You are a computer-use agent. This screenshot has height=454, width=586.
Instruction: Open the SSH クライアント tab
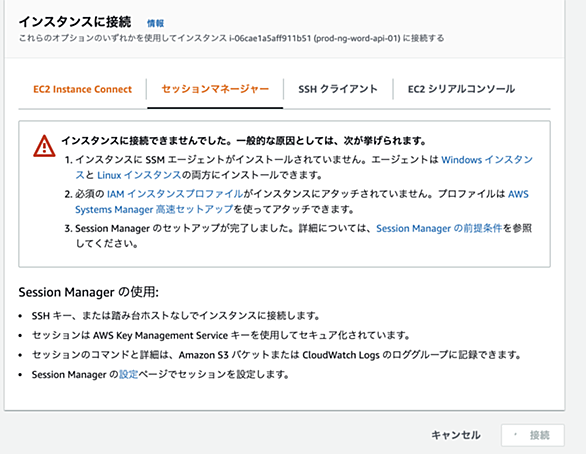338,89
